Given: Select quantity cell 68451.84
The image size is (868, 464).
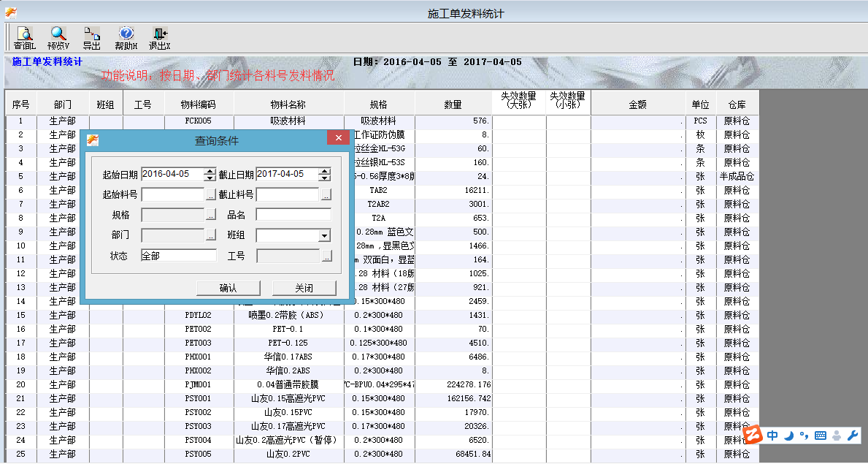Looking at the screenshot, I should [x=453, y=454].
